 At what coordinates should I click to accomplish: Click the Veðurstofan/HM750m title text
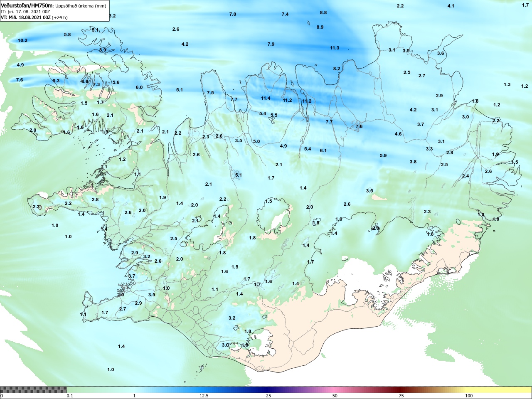(x=27, y=5)
